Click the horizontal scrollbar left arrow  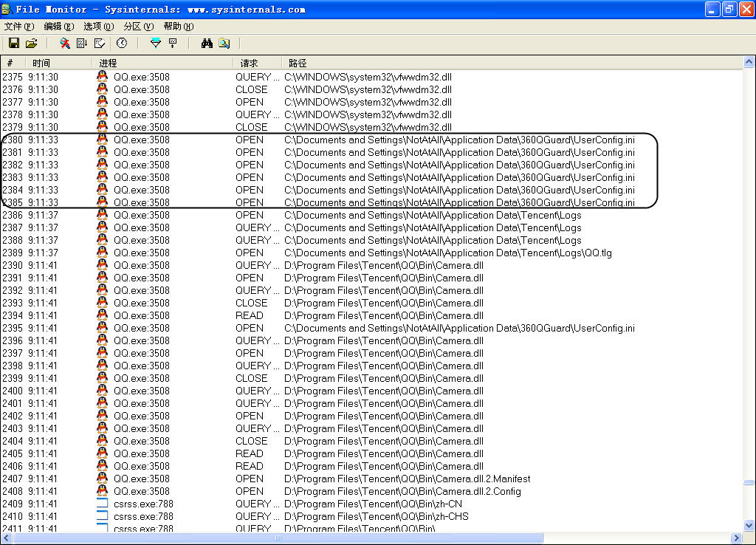6,538
